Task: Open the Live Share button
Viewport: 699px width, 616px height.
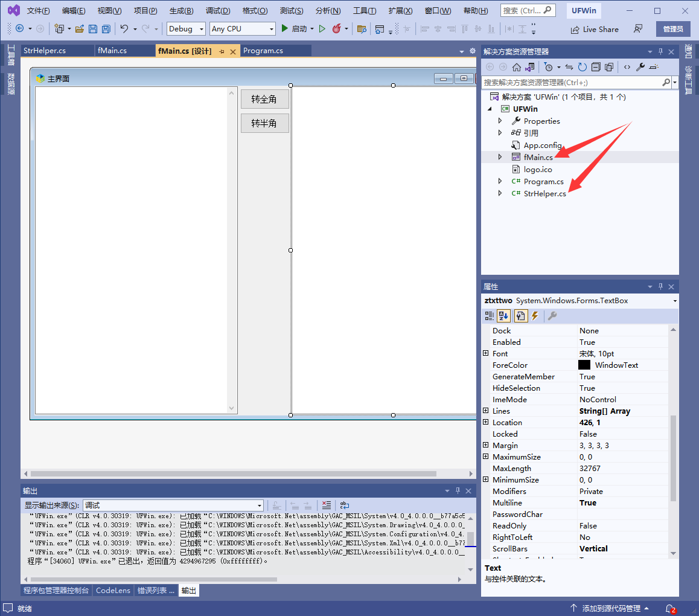Action: [x=594, y=30]
